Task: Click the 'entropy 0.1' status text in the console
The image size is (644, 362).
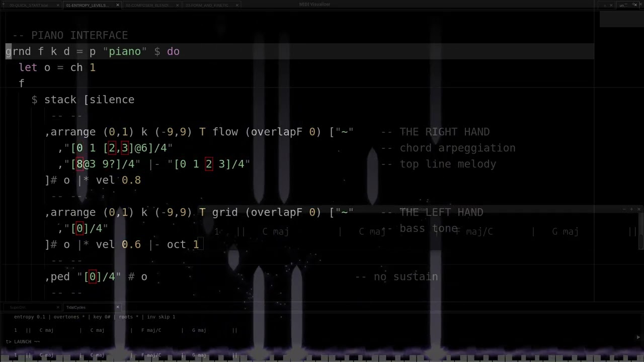Action: (29, 317)
